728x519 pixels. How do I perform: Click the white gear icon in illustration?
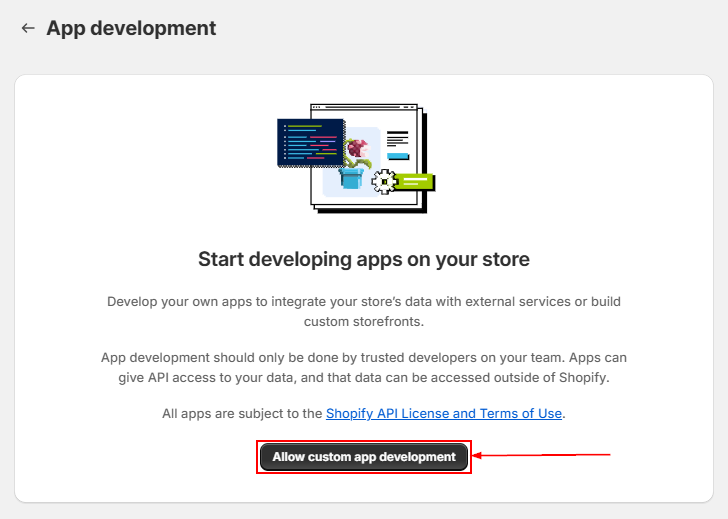[x=383, y=181]
